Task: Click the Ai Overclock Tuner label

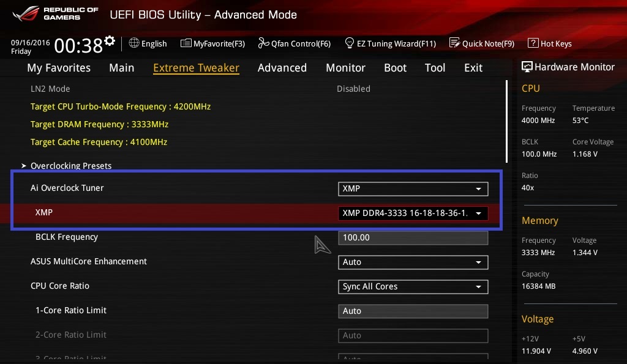Action: [x=67, y=188]
